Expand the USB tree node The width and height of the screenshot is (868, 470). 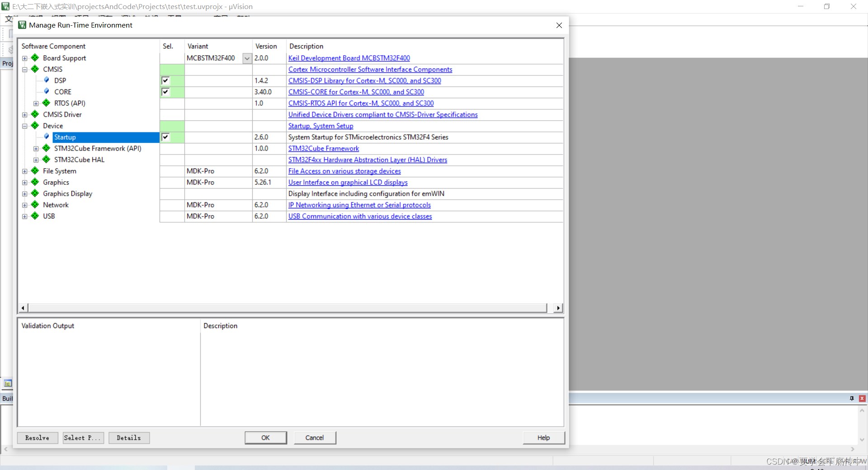(25, 216)
